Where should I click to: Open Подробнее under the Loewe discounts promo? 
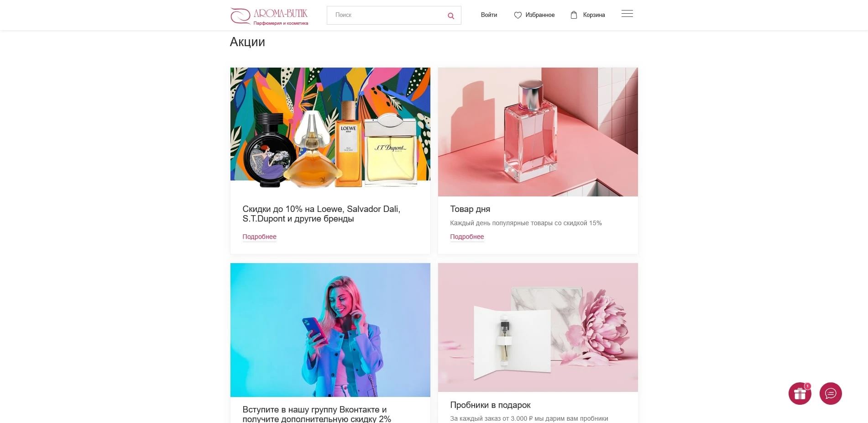(259, 237)
